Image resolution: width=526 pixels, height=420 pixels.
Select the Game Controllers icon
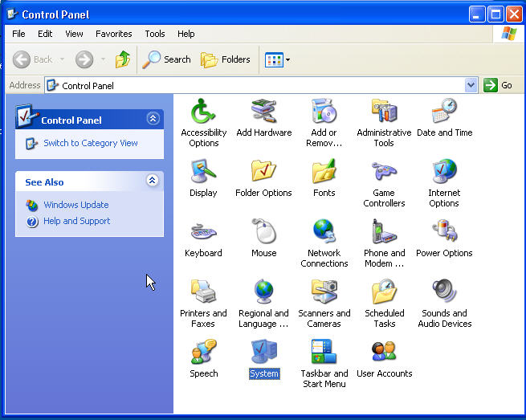point(384,171)
